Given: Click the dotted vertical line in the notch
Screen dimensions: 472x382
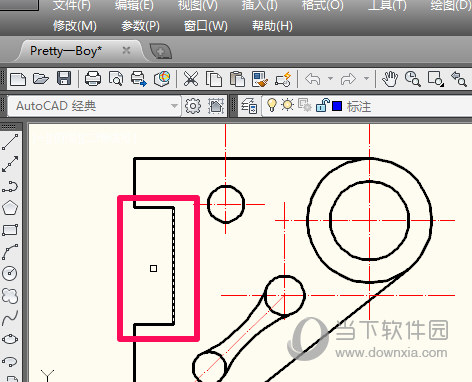Looking at the screenshot, I should (173, 266).
